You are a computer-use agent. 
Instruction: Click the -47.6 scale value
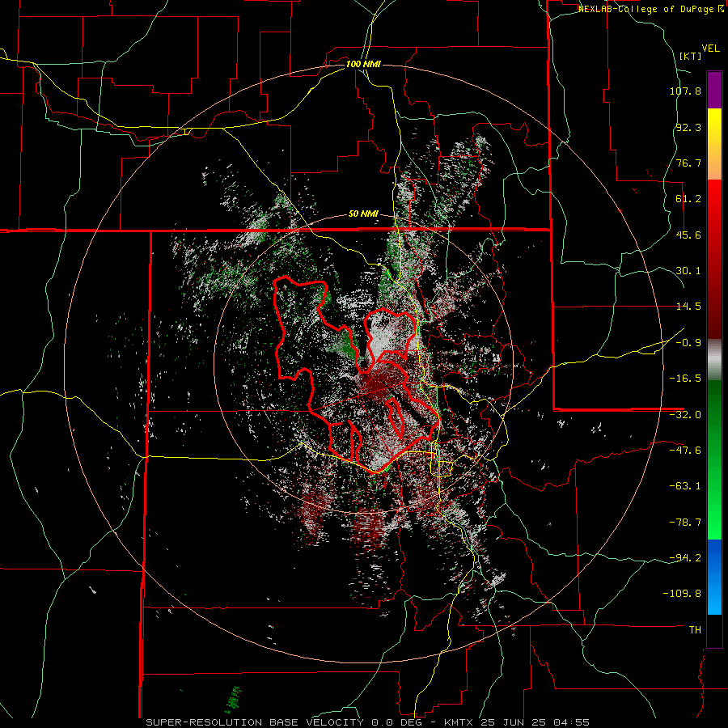(x=685, y=451)
